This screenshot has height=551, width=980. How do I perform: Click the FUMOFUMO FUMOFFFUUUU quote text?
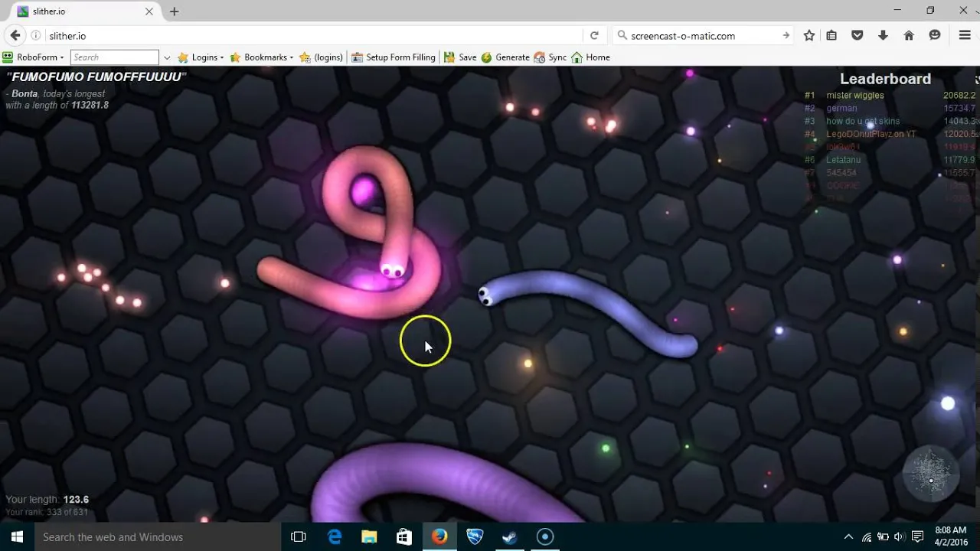point(96,77)
